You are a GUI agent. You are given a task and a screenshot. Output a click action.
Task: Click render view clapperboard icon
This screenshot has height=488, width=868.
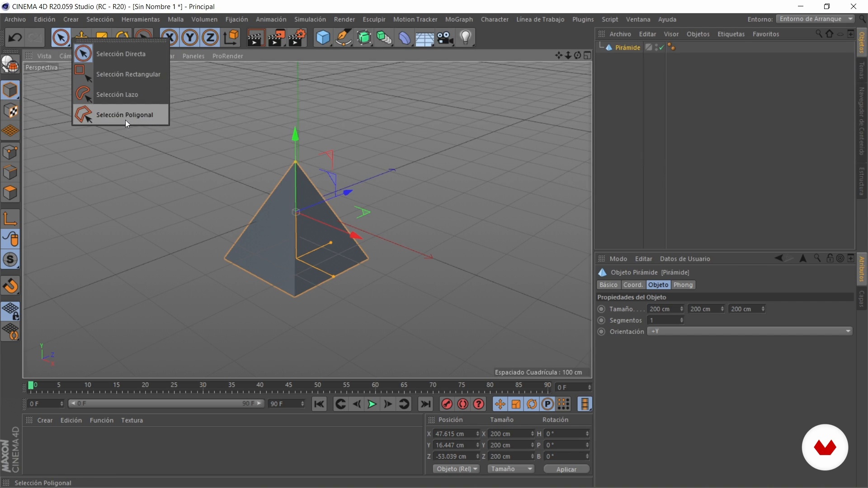pos(255,38)
